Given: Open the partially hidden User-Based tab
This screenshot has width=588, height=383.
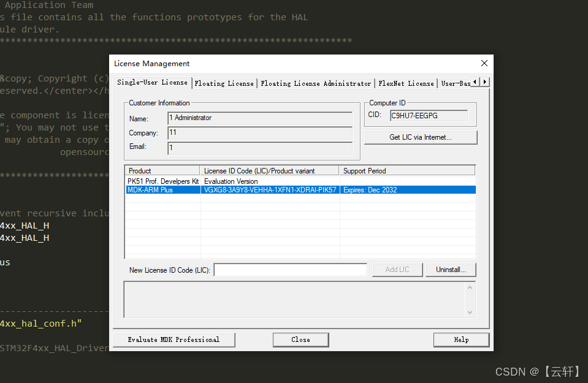Looking at the screenshot, I should (455, 83).
